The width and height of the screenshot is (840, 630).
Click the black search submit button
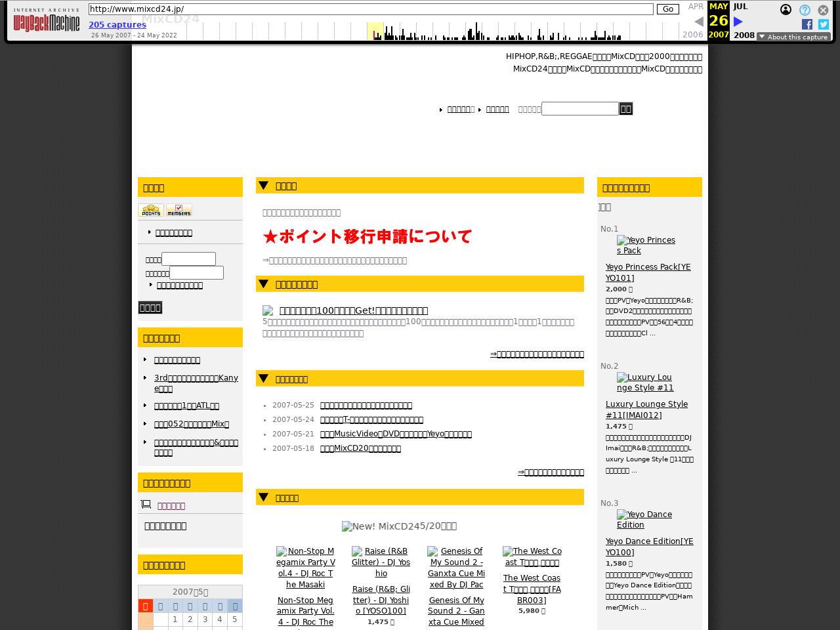pyautogui.click(x=626, y=109)
